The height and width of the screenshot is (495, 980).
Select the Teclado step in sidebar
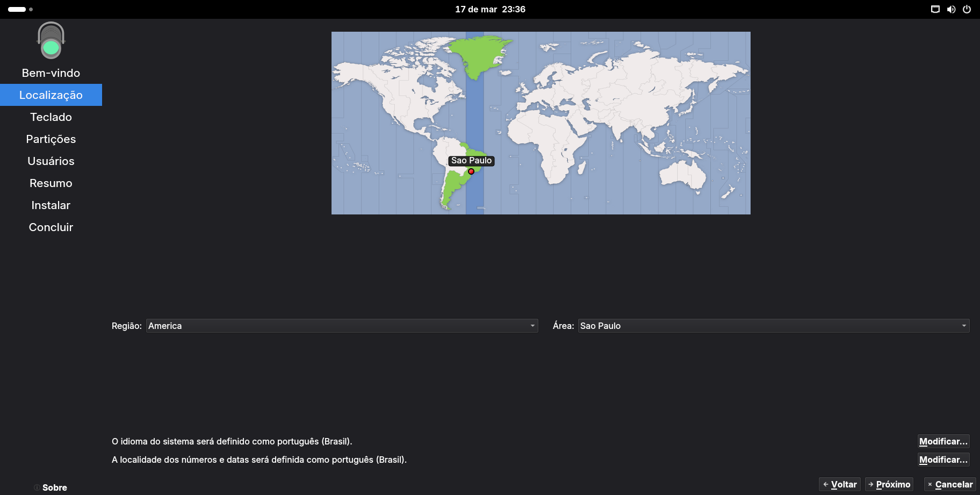coord(51,117)
